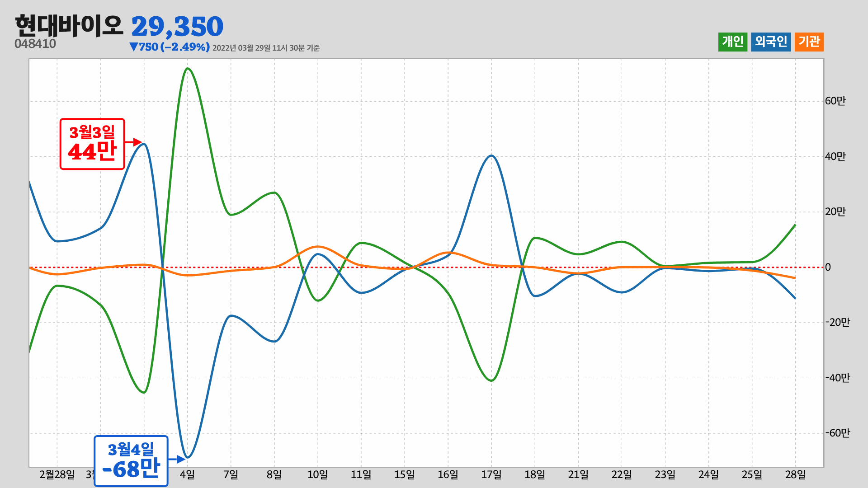The height and width of the screenshot is (488, 868).
Task: Click the 10일 x-axis date label
Action: (x=317, y=475)
